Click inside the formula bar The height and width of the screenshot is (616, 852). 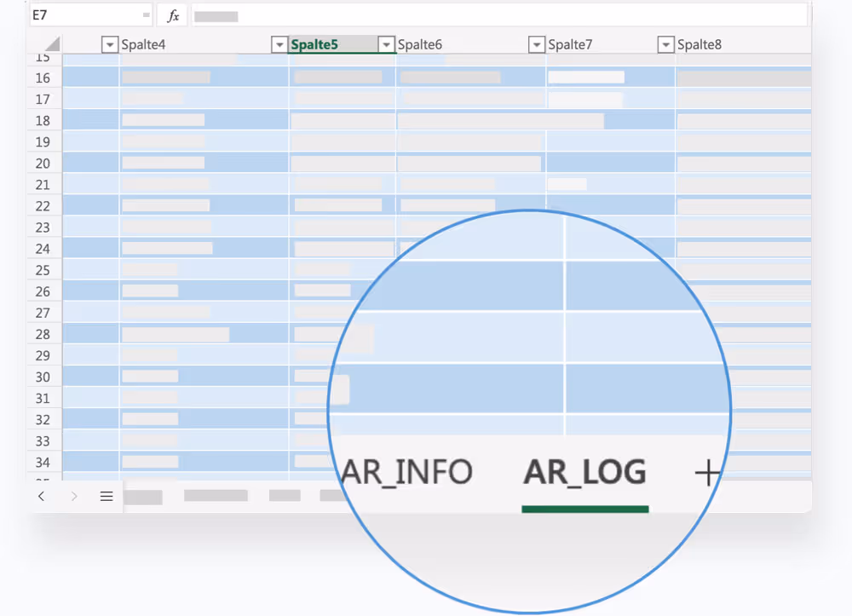(x=426, y=14)
